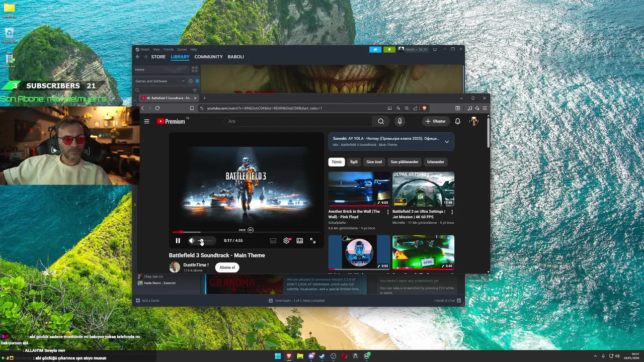Toggle subtitles on the YouTube player
This screenshot has width=644, height=362.
tap(273, 241)
